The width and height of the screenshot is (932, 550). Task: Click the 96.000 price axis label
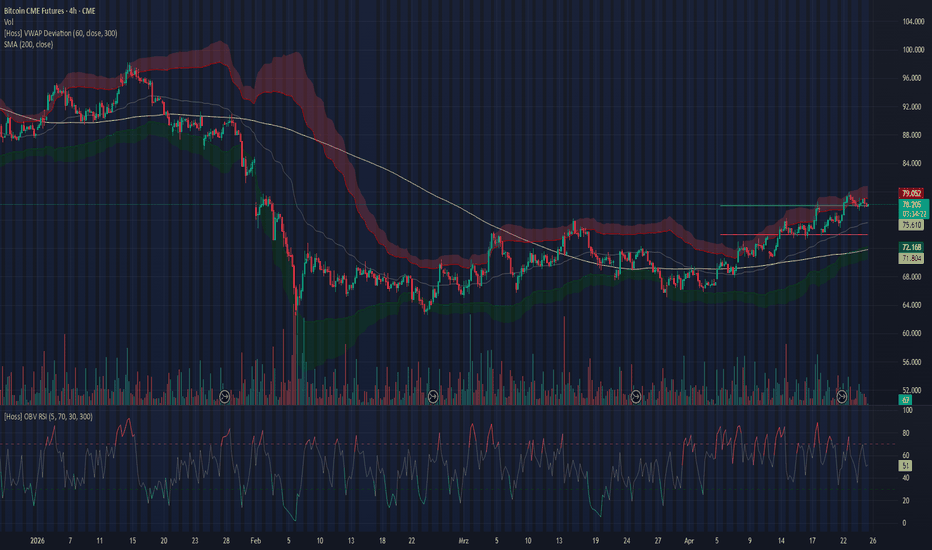tap(913, 78)
